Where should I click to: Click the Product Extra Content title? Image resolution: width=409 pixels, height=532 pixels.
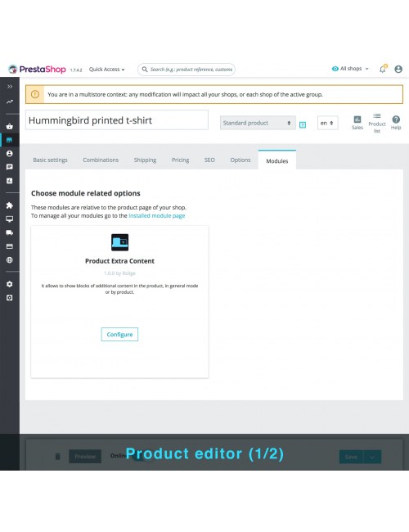[119, 261]
